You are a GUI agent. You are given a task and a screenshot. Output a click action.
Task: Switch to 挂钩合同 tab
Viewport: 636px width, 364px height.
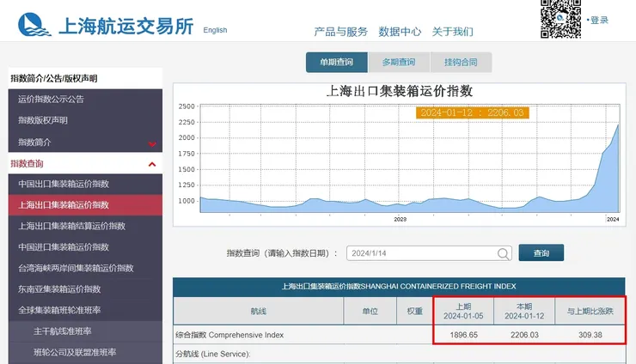pyautogui.click(x=461, y=63)
